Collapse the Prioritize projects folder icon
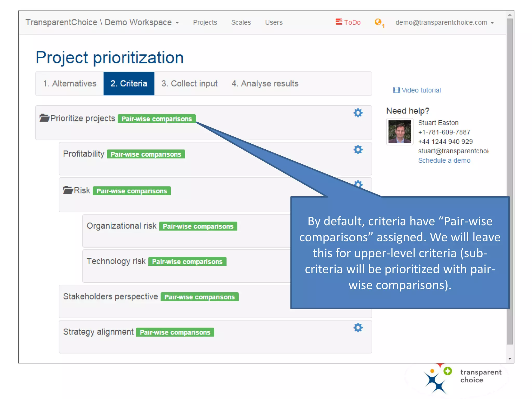 pyautogui.click(x=44, y=118)
